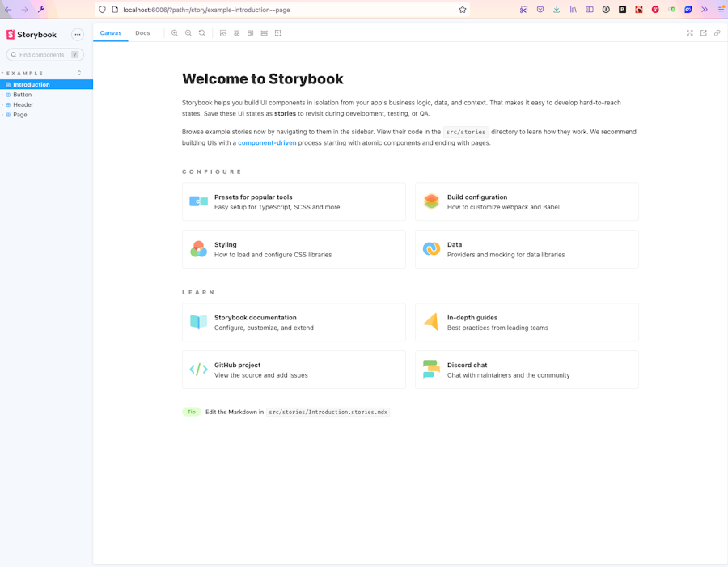Click the browser back arrow

8,9
